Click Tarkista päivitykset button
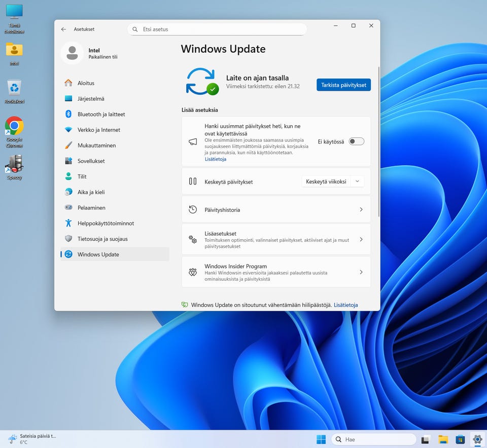The width and height of the screenshot is (487, 448). [343, 85]
